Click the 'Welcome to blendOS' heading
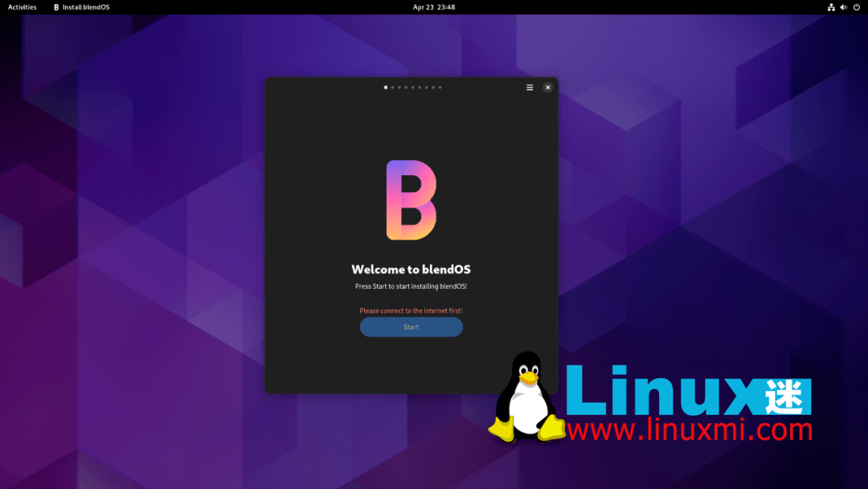 pos(411,269)
